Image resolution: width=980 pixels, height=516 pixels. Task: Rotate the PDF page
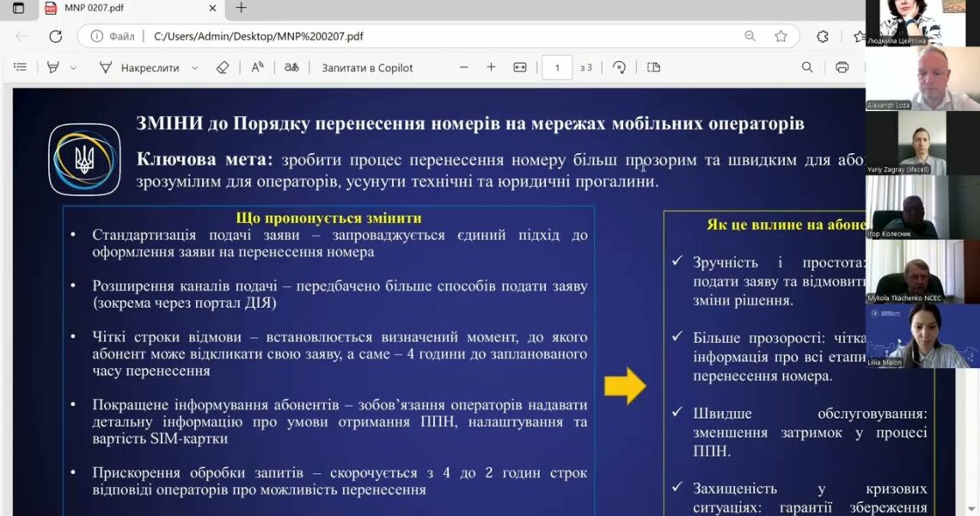point(619,67)
